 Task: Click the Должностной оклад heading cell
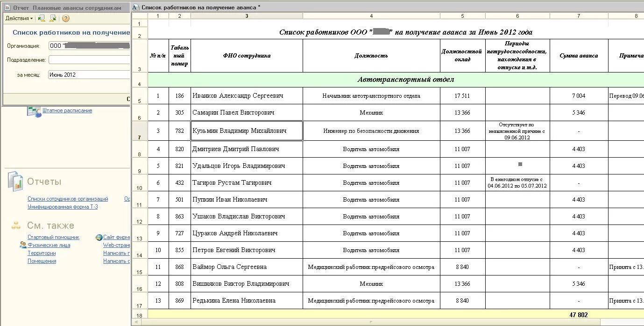pos(462,56)
